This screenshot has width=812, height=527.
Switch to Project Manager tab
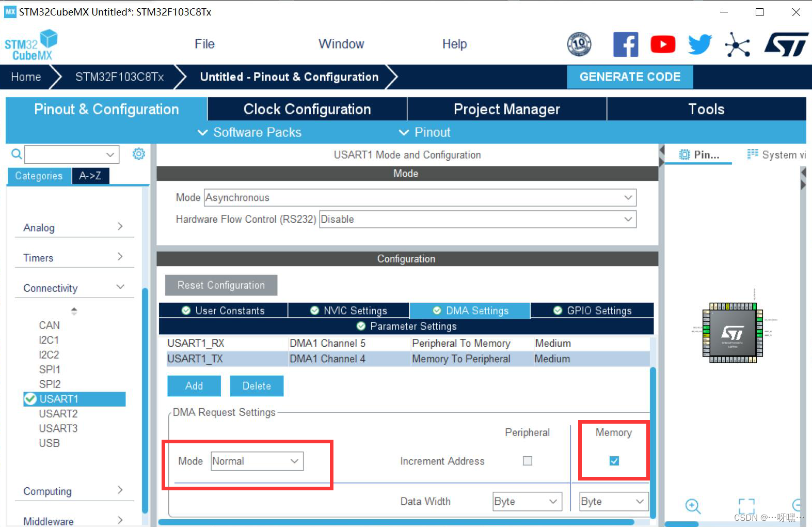coord(507,109)
